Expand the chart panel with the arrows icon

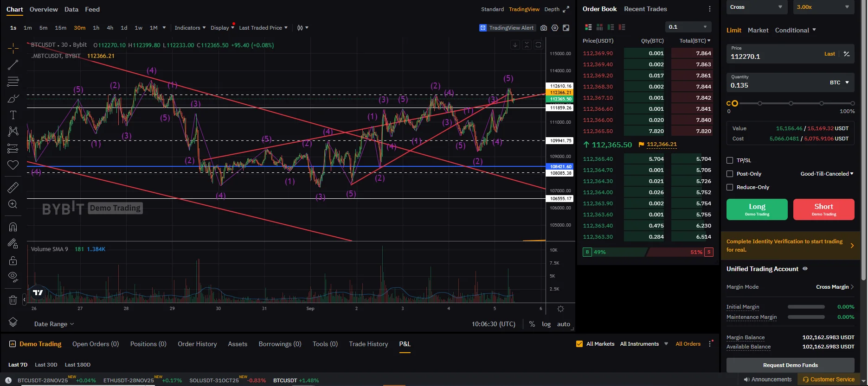[x=566, y=9]
